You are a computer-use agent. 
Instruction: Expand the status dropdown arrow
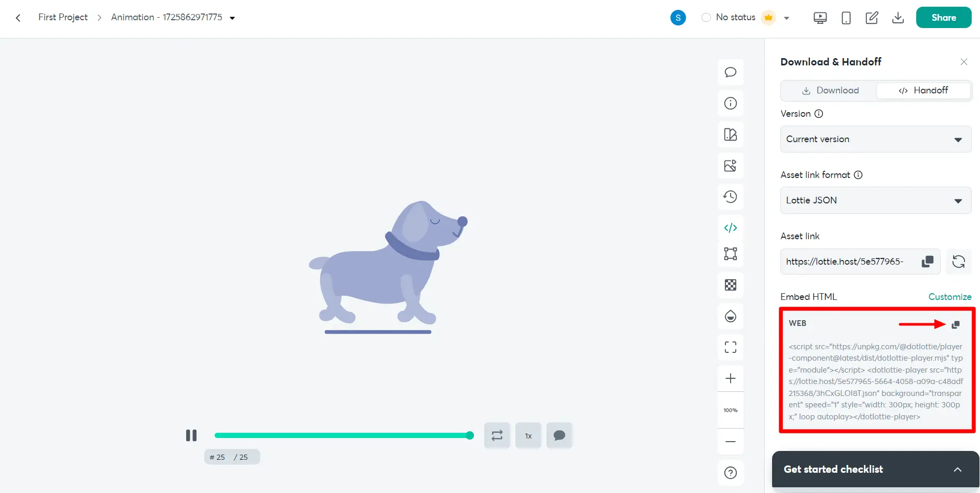(787, 18)
